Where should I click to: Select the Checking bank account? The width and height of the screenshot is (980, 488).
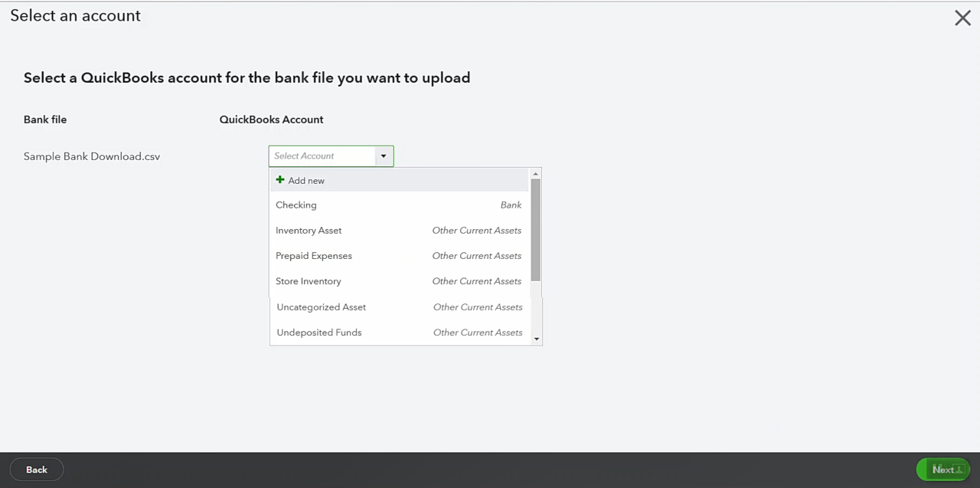(x=296, y=205)
